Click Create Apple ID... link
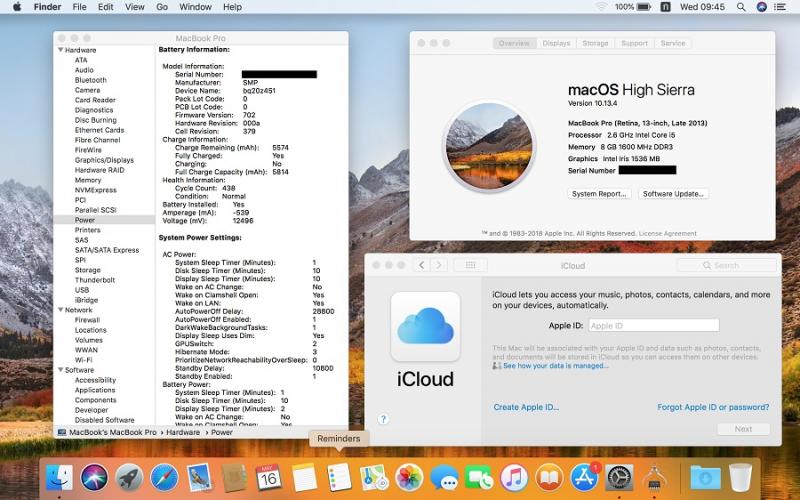This screenshot has height=500, width=800. (x=526, y=407)
